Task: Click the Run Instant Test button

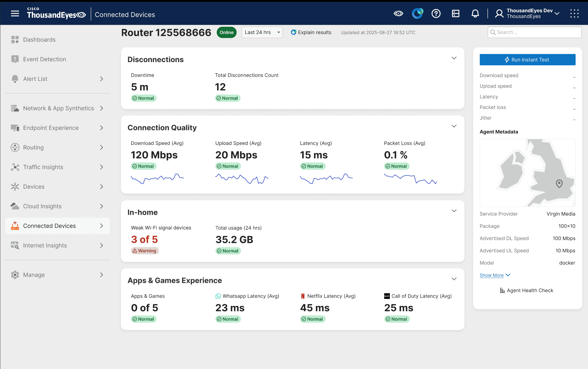Action: tap(527, 59)
